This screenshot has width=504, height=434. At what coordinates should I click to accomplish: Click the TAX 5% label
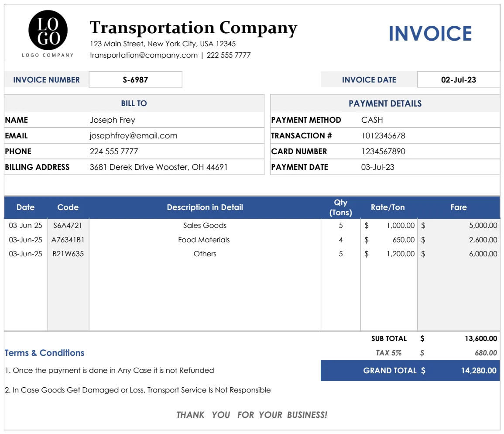[x=389, y=353]
